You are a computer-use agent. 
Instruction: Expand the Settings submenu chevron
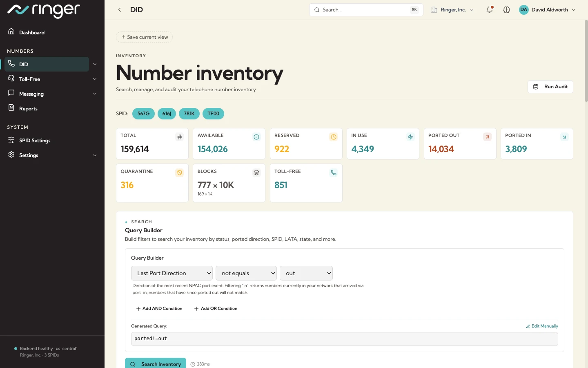point(95,155)
